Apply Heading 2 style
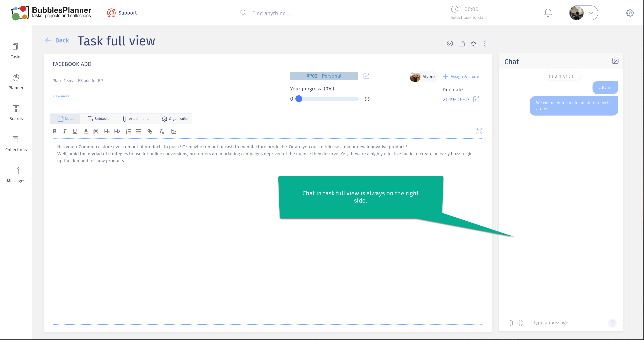Image resolution: width=644 pixels, height=340 pixels. [x=117, y=131]
